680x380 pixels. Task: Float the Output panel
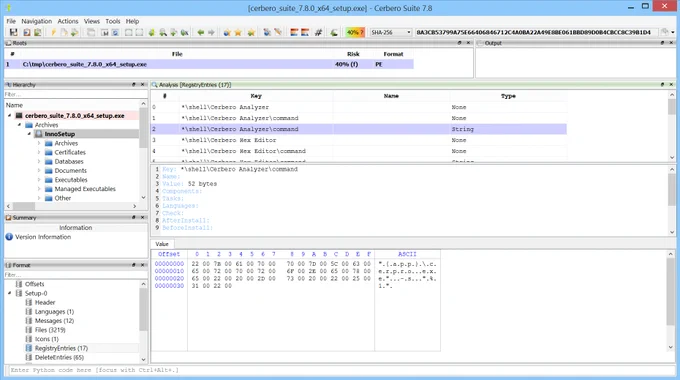(x=662, y=43)
